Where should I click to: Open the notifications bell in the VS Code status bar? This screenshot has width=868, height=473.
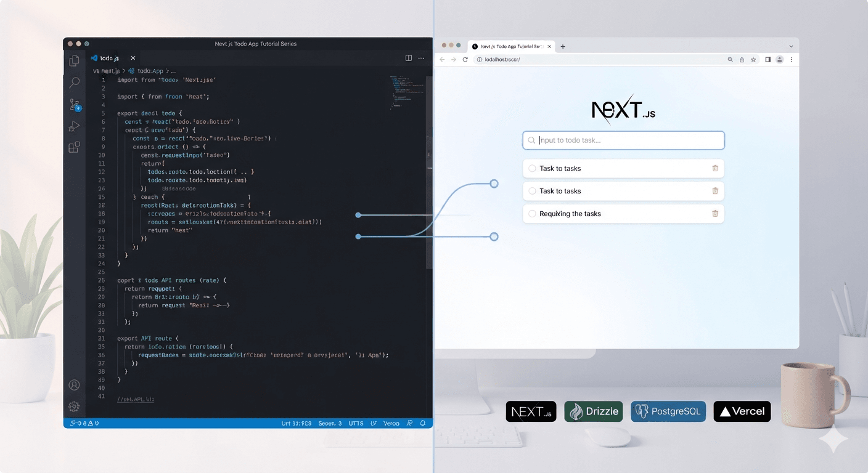coord(423,423)
